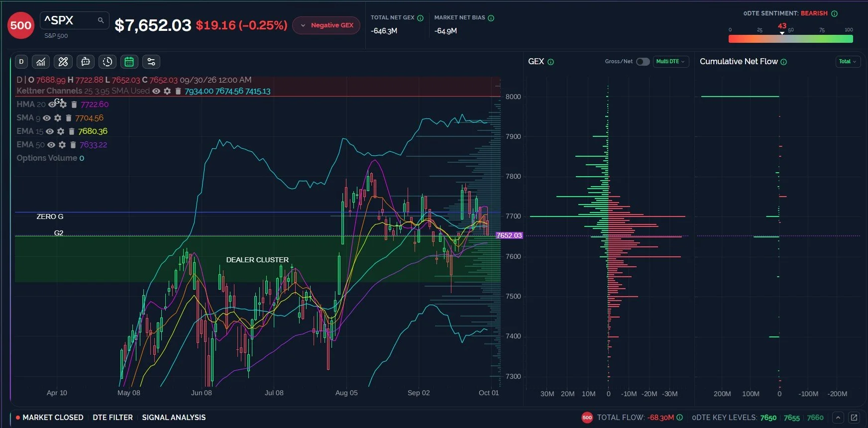The height and width of the screenshot is (428, 868).
Task: Delete the EMA 50 indicator
Action: 73,145
